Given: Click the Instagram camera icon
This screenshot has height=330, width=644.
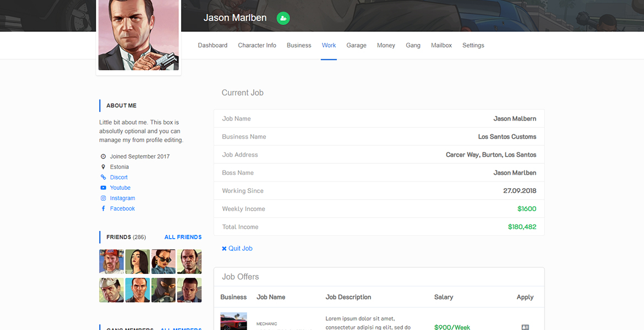Looking at the screenshot, I should pyautogui.click(x=103, y=198).
